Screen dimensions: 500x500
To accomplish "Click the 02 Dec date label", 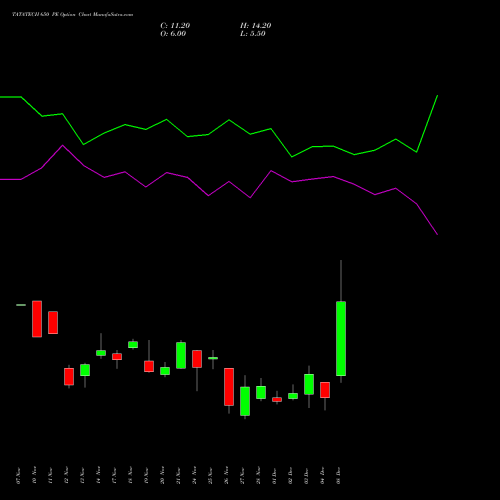I will [x=291, y=476].
